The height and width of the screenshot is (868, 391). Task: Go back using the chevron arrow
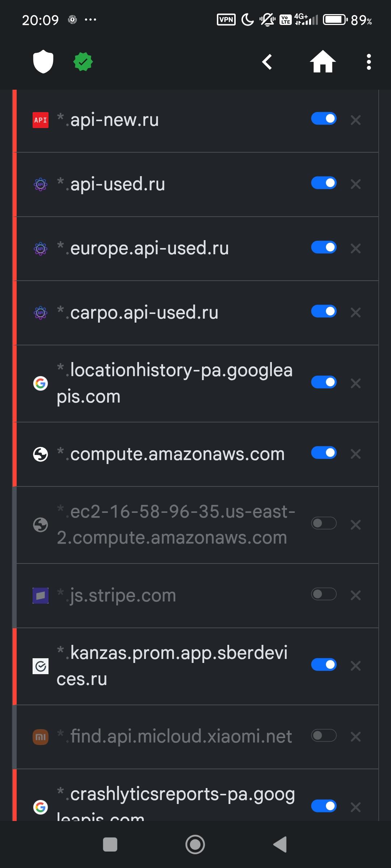click(x=267, y=62)
